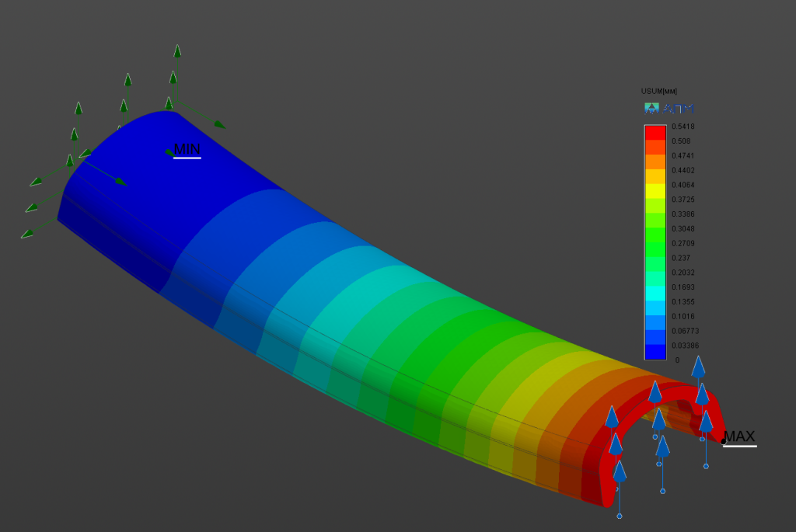Viewport: 796px width, 532px height.
Task: Select the lowest blue load arrow tail
Action: point(620,516)
